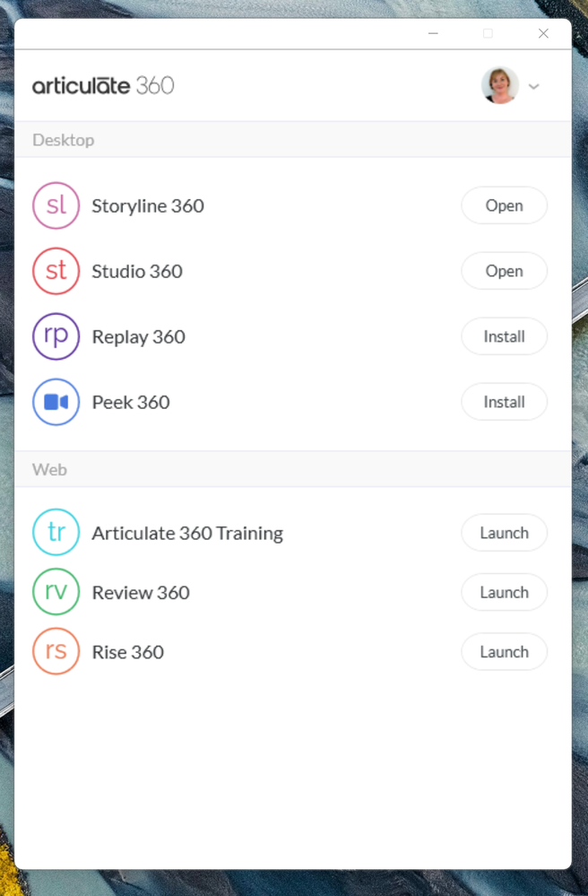Select the 'Replay 360' label
Image resolution: width=588 pixels, height=896 pixels.
click(x=139, y=337)
